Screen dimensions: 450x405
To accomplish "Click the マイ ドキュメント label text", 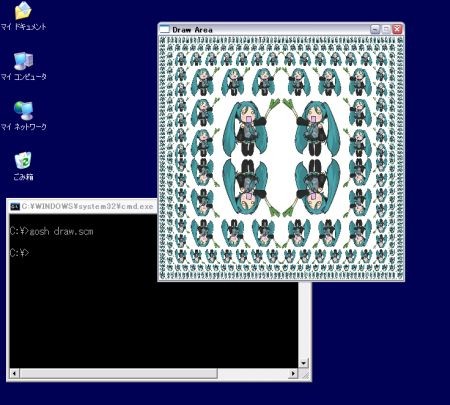I will (23, 27).
